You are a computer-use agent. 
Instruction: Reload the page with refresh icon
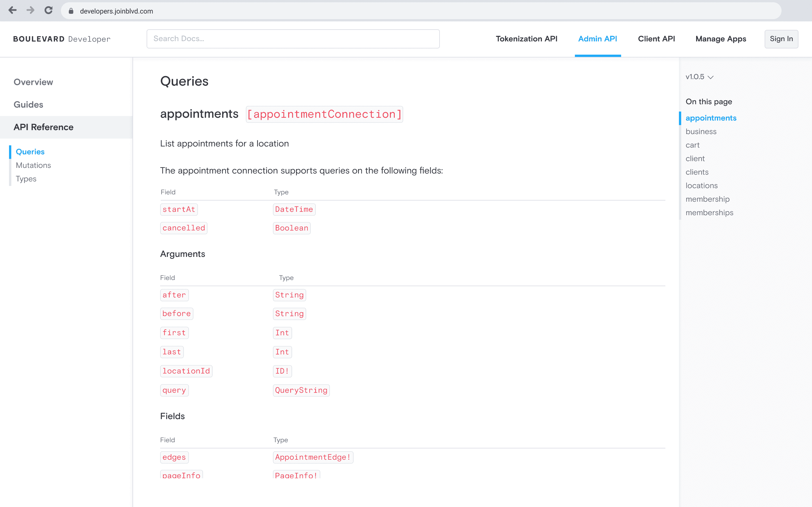(49, 11)
